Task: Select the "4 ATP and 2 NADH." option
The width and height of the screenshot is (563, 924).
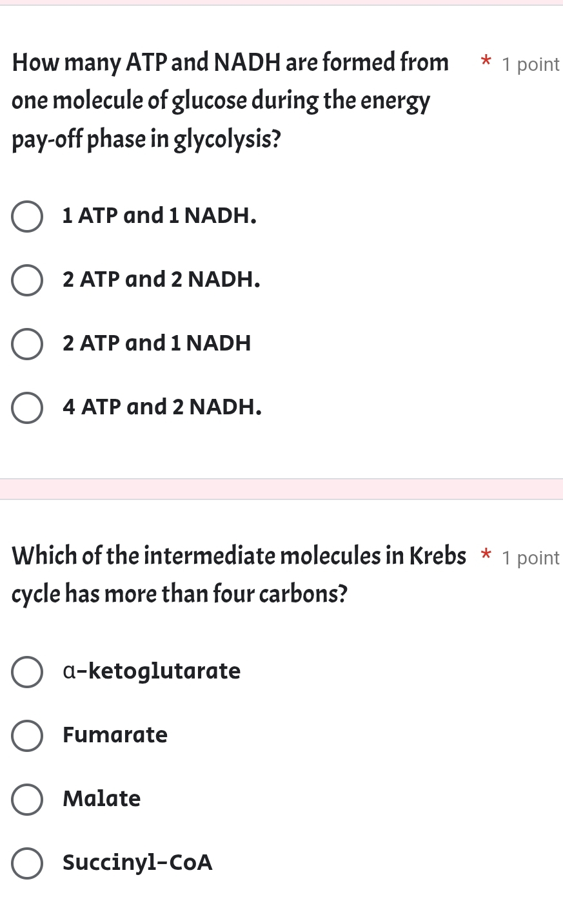Action: click(26, 408)
